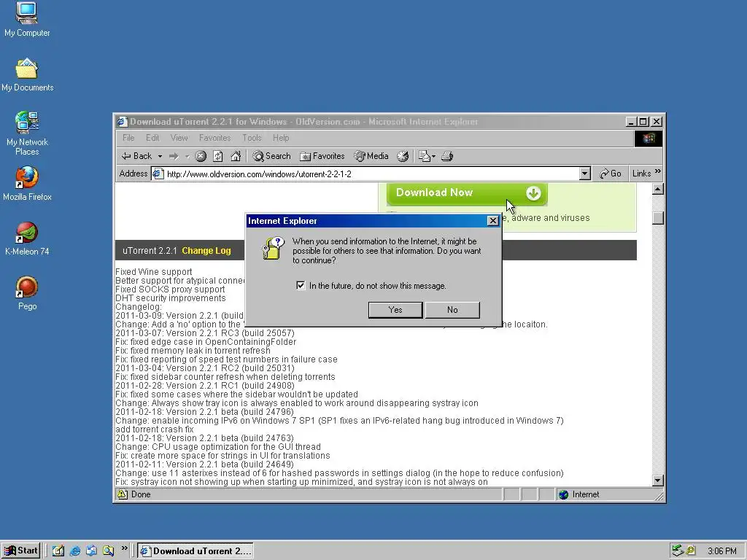747x560 pixels.
Task: Click 'Fixed Wine support' text
Action: click(x=153, y=272)
